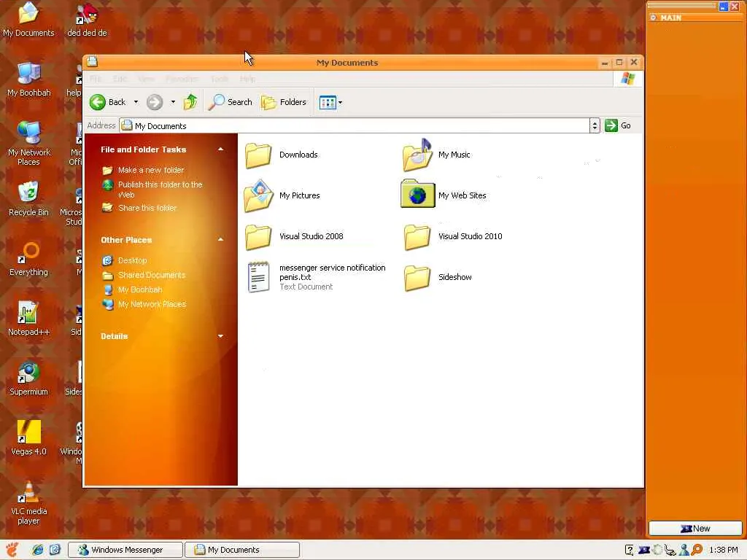Open the Back history dropdown arrow
Viewport: 747px width, 560px height.
tap(136, 102)
